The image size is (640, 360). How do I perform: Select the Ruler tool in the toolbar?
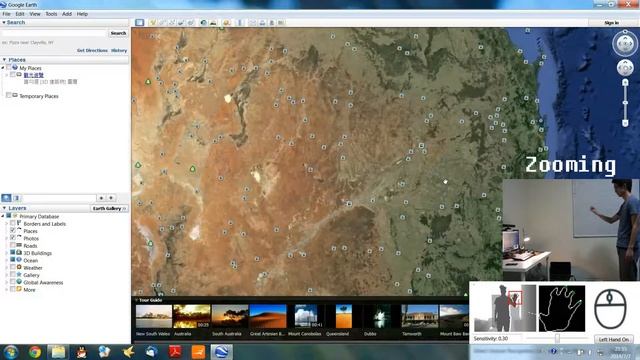(x=240, y=22)
